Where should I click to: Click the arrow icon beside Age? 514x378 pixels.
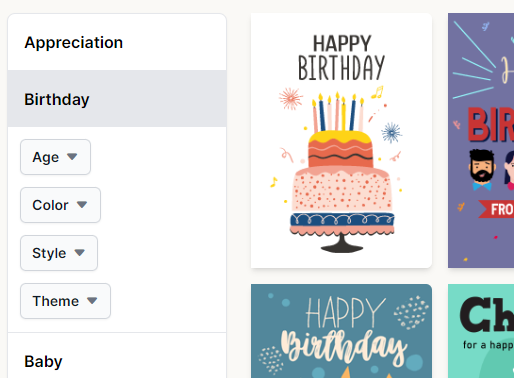72,156
